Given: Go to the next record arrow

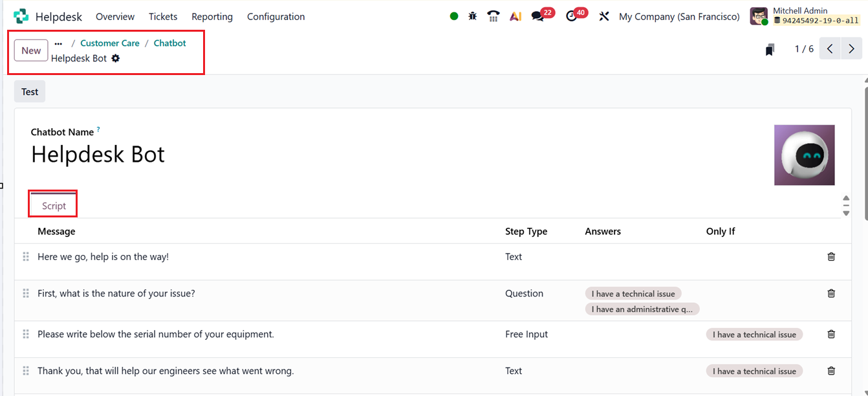Looking at the screenshot, I should [x=851, y=49].
